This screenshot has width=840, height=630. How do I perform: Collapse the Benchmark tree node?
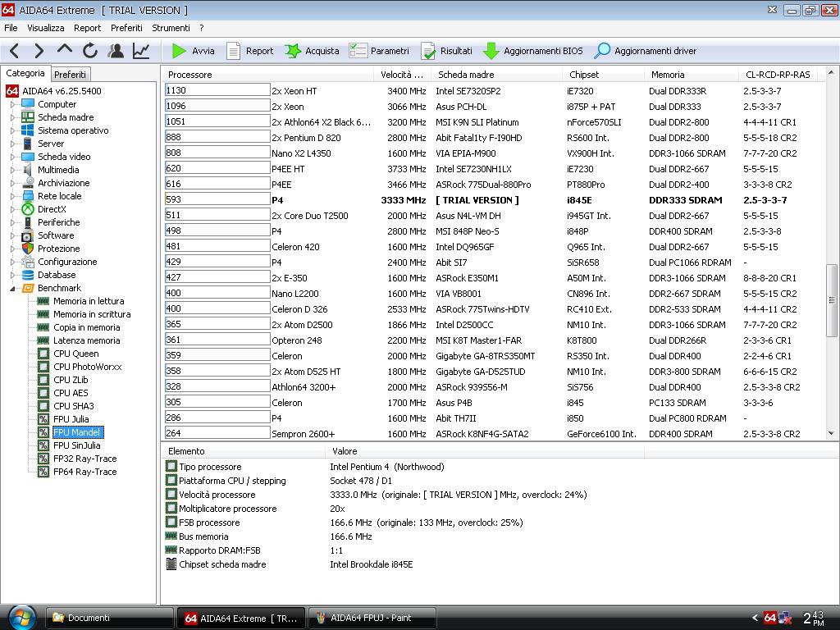[12, 288]
